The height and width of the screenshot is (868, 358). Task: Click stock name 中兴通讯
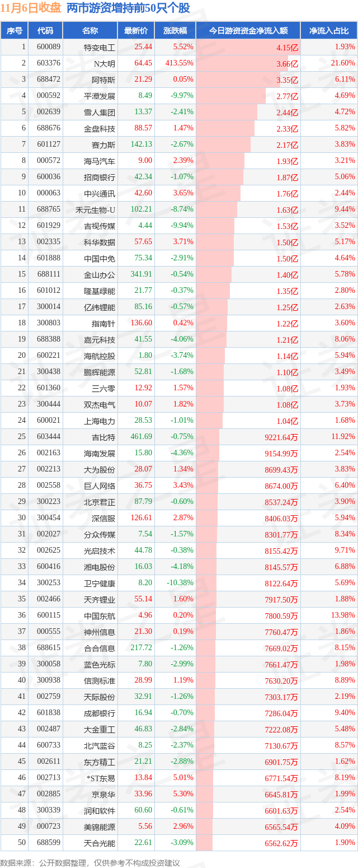[x=100, y=194]
